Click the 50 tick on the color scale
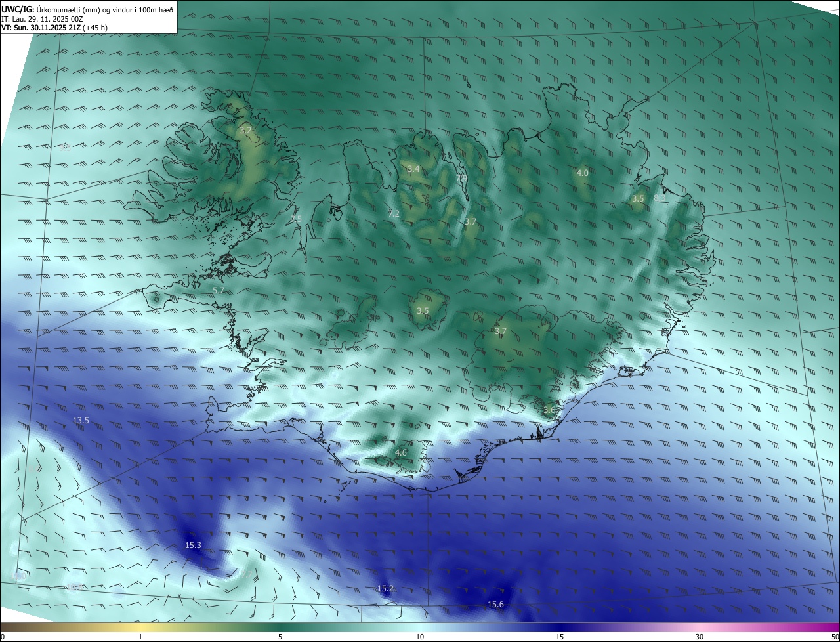The image size is (840, 642). coord(835,637)
